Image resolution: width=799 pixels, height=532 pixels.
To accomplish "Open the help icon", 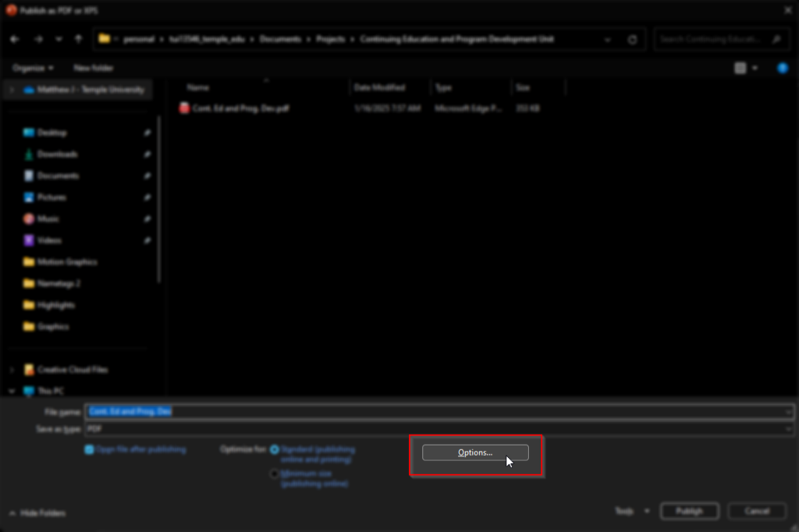I will [x=782, y=68].
